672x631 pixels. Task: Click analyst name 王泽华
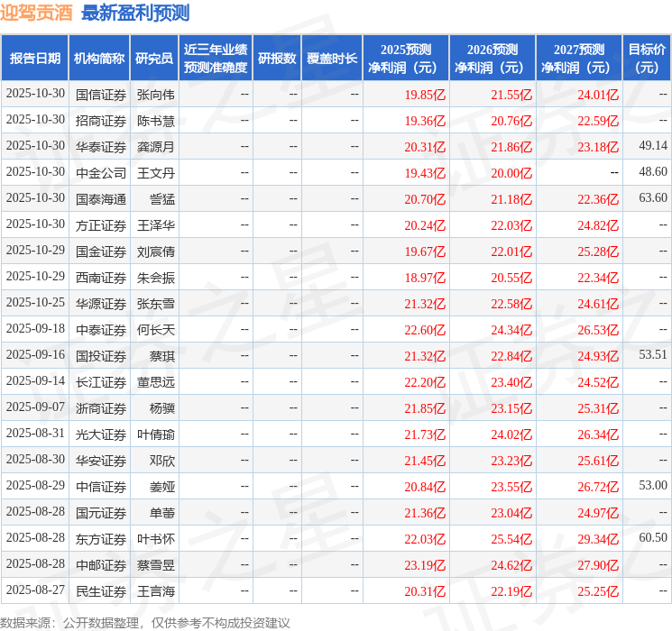(x=156, y=225)
